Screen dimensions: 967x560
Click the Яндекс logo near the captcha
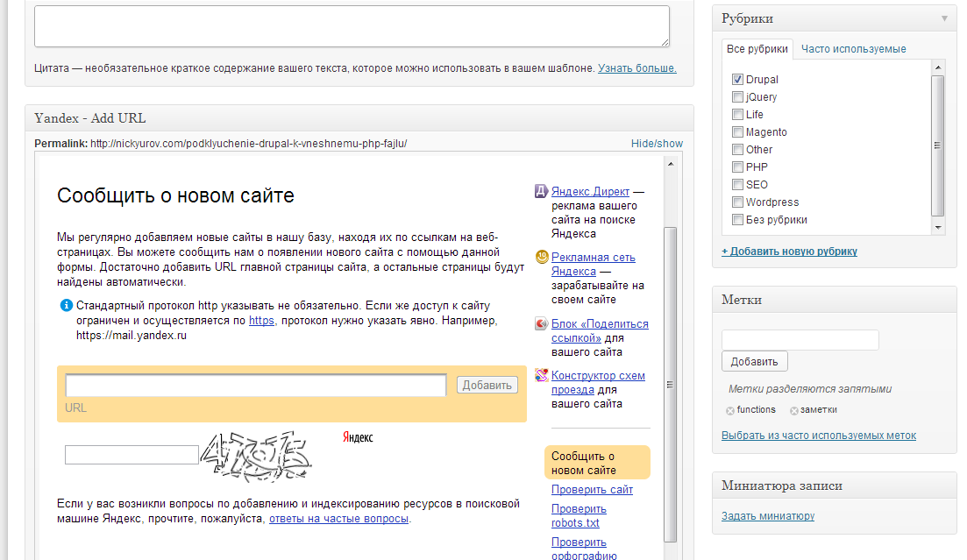358,438
